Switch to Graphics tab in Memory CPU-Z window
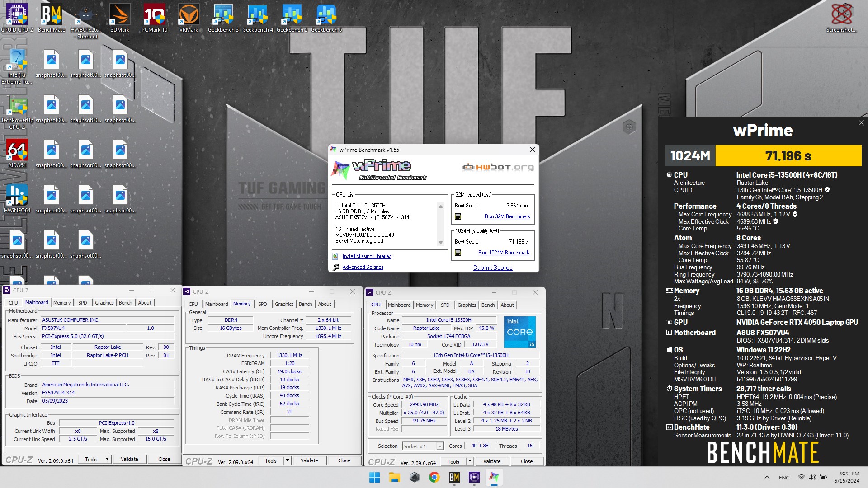 click(x=284, y=304)
